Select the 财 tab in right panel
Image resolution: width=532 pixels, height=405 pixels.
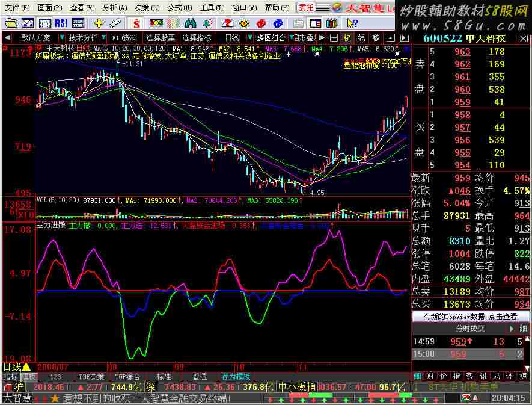pyautogui.click(x=430, y=376)
